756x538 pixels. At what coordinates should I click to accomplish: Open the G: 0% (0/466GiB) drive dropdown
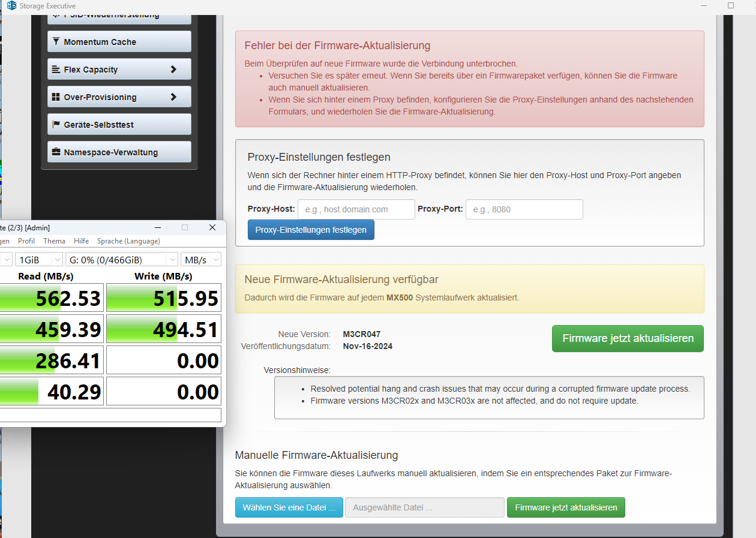click(122, 260)
